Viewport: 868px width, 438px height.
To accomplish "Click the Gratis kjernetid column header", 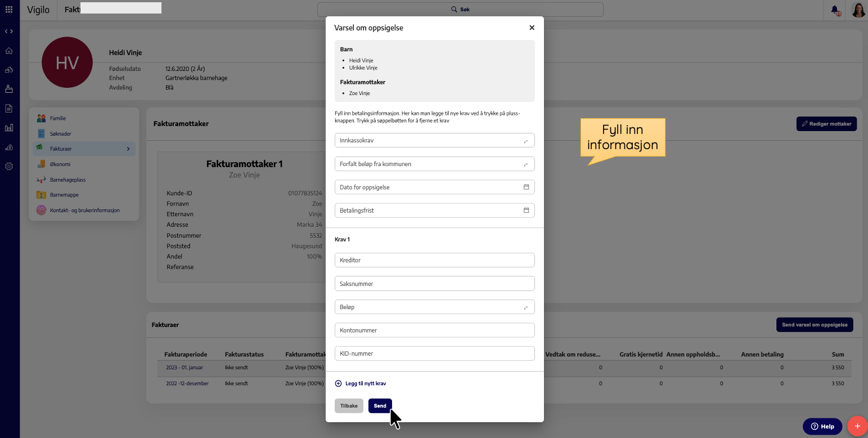I will coord(641,355).
